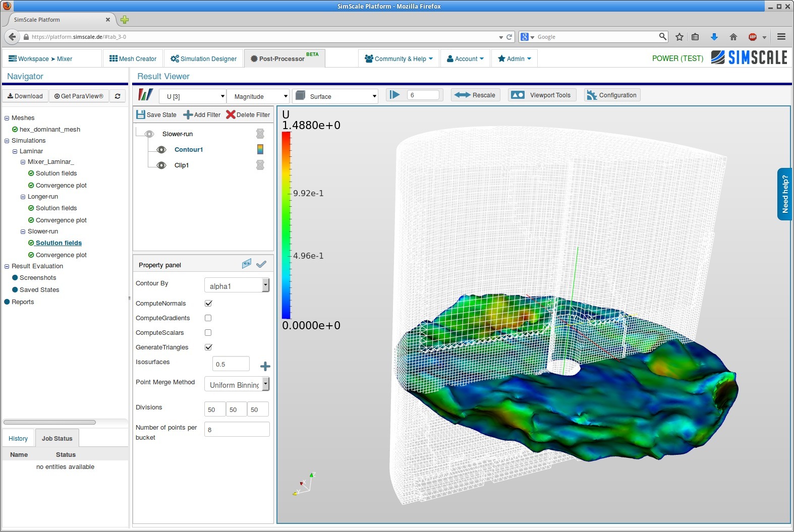The image size is (794, 532).
Task: Click the Isosurfaces value input field
Action: 231,364
